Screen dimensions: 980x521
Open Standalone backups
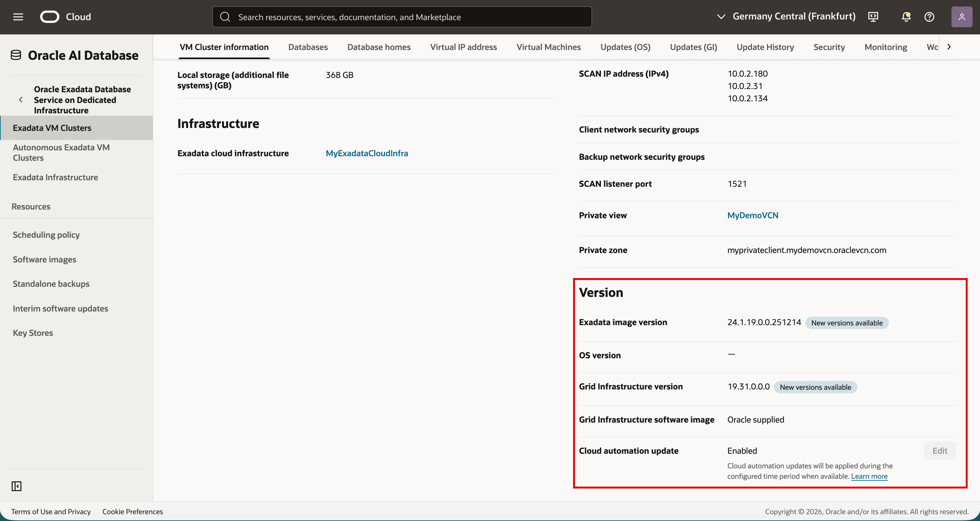pyautogui.click(x=51, y=284)
